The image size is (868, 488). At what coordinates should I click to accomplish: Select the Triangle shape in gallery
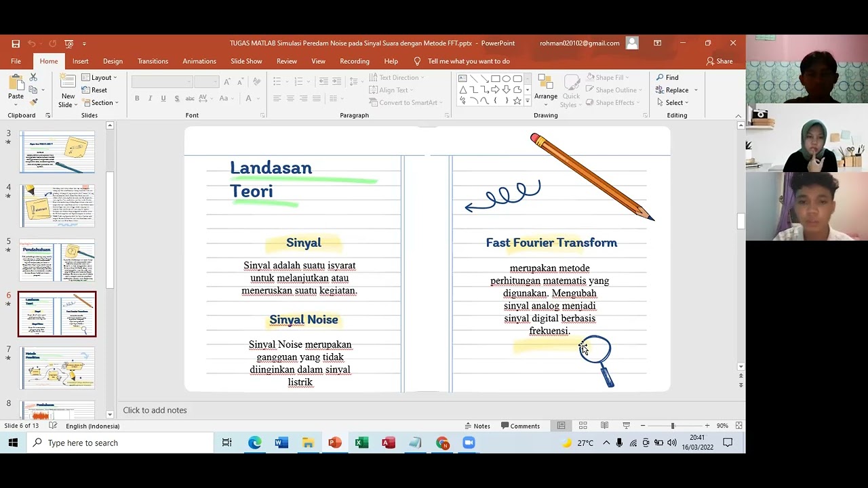(463, 89)
